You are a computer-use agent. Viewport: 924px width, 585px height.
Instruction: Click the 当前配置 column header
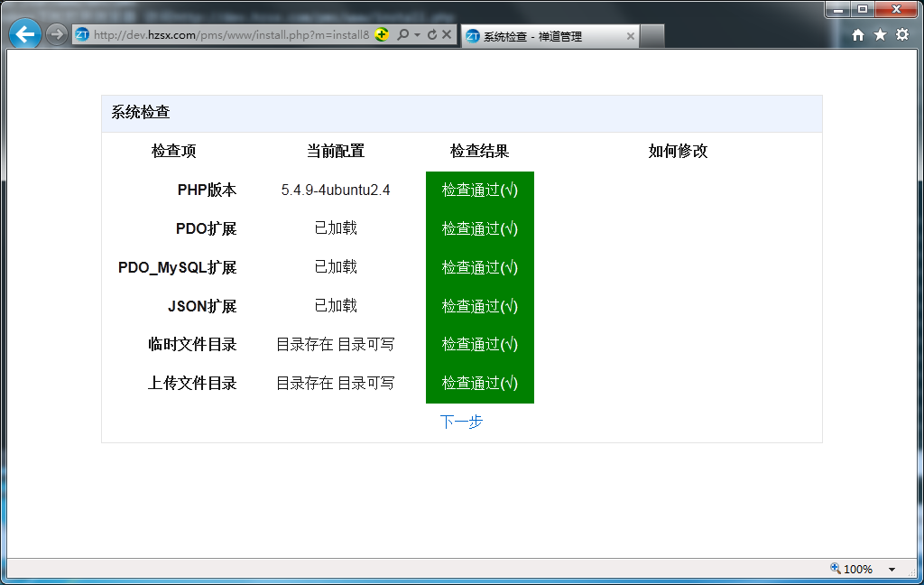(336, 151)
